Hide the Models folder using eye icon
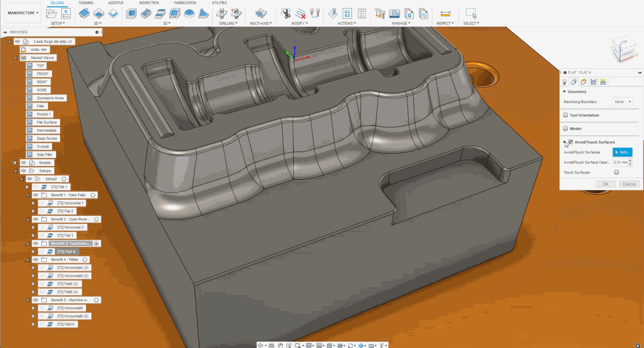This screenshot has width=644, height=348. 24,163
